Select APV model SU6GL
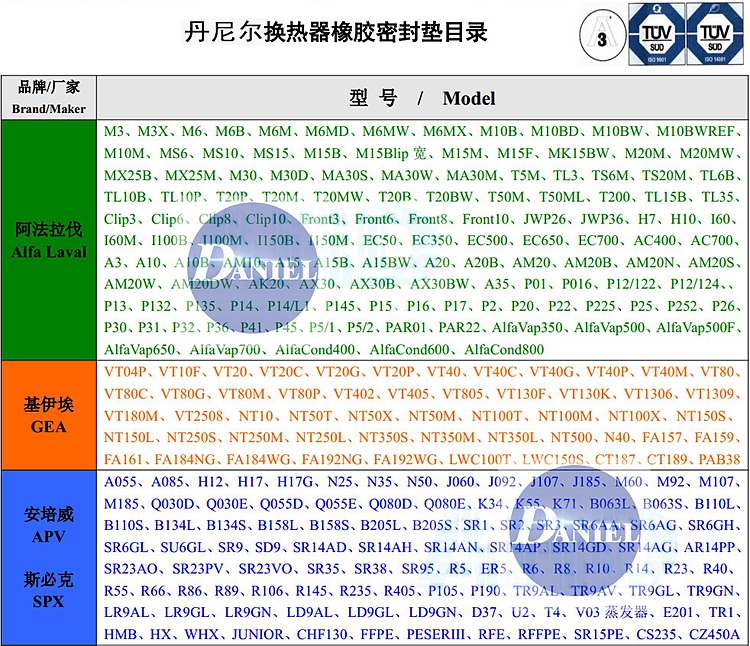Screen dimensions: 750x646 click(183, 547)
